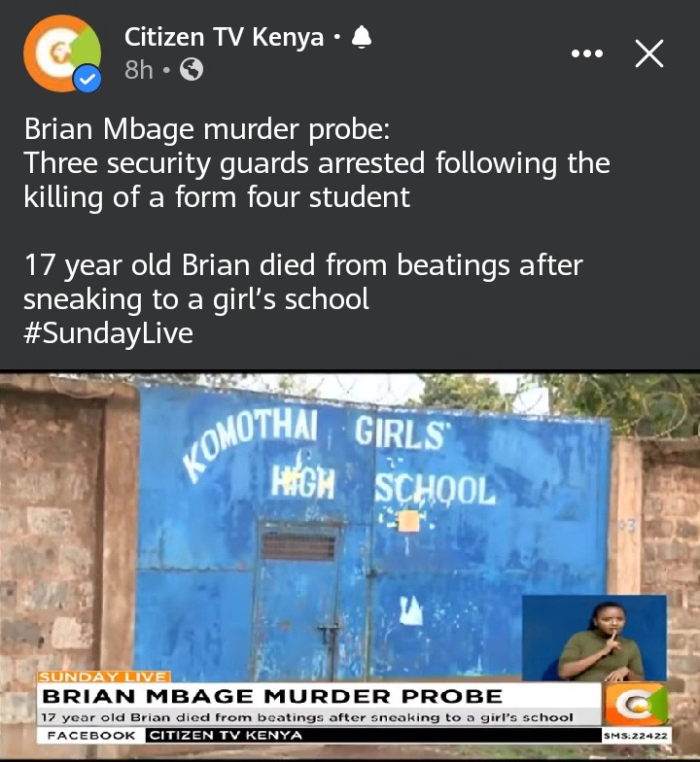Open Citizen TV Kenya profile picture
The height and width of the screenshot is (762, 700).
pyautogui.click(x=62, y=53)
